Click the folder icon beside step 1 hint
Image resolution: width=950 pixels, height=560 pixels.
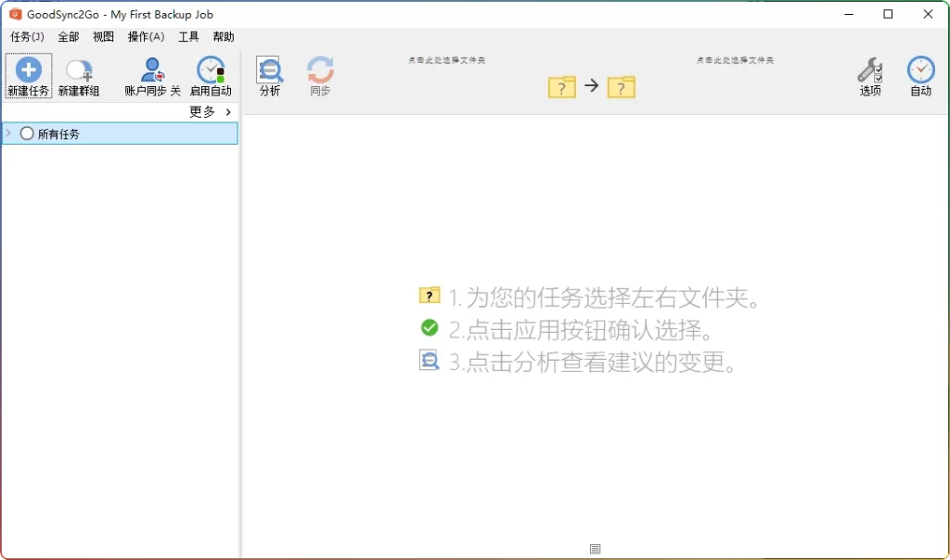pyautogui.click(x=430, y=296)
